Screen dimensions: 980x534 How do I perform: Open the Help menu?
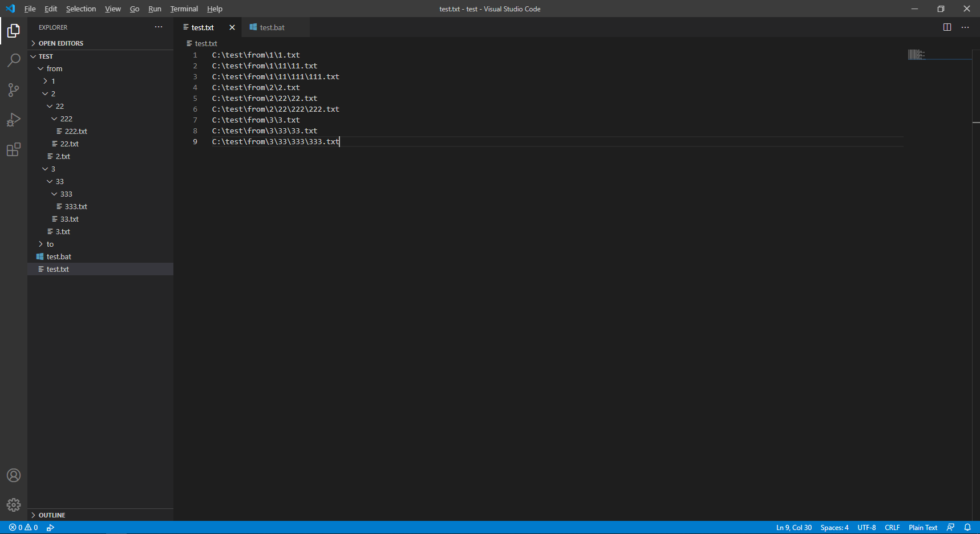(x=214, y=9)
